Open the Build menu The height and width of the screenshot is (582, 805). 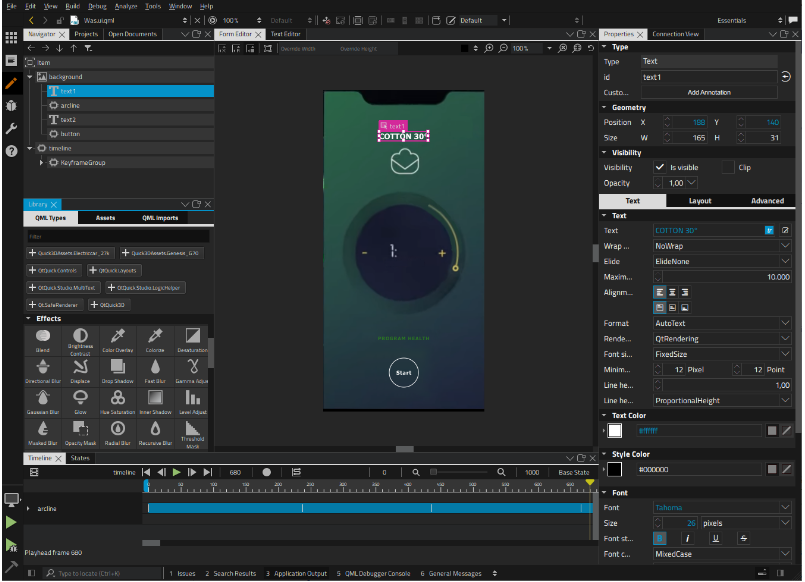[72, 6]
